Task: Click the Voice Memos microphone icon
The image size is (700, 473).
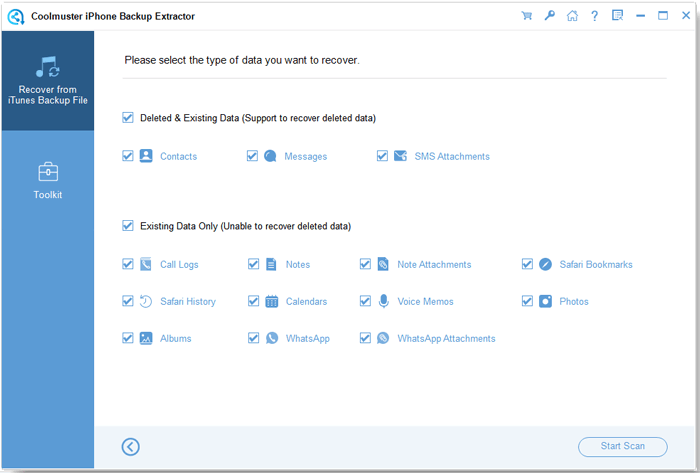Action: 383,301
